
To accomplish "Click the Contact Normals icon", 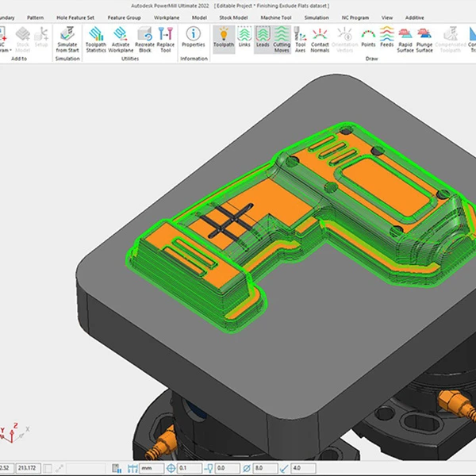I will (x=321, y=40).
